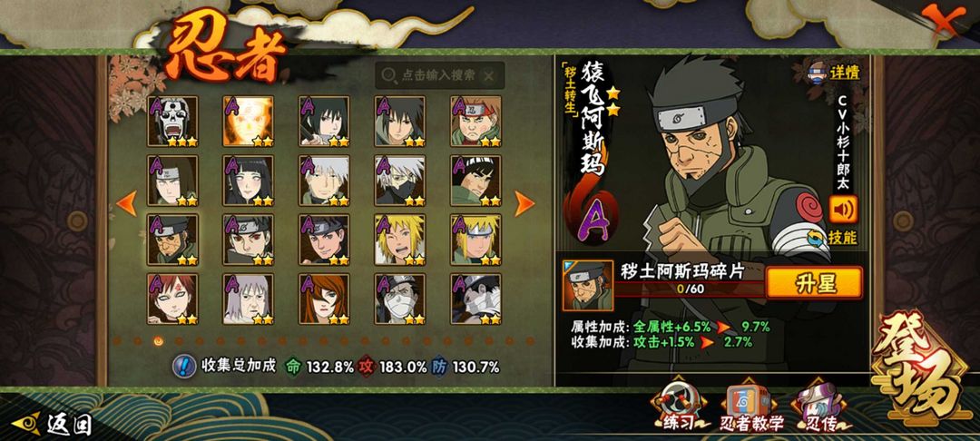The image size is (980, 441).
Task: Clear the search box with X
Action: tap(489, 76)
